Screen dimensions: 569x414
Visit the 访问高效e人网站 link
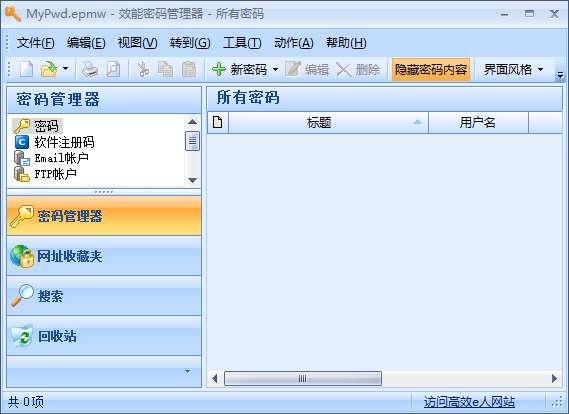(469, 402)
